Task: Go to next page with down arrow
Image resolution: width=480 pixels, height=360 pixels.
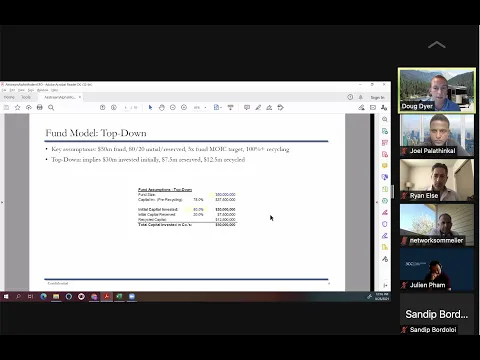Action: 114,107
